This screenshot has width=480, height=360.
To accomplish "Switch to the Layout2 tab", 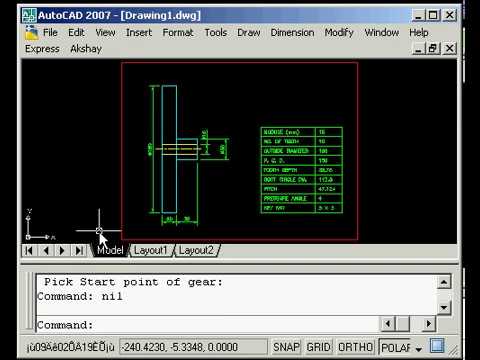I will tap(196, 250).
